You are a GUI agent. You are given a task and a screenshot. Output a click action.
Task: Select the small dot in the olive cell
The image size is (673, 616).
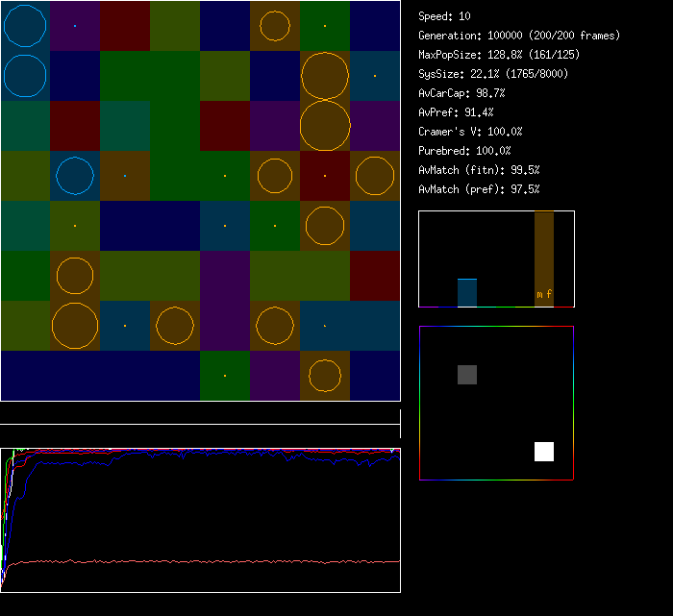pyautogui.click(x=75, y=226)
